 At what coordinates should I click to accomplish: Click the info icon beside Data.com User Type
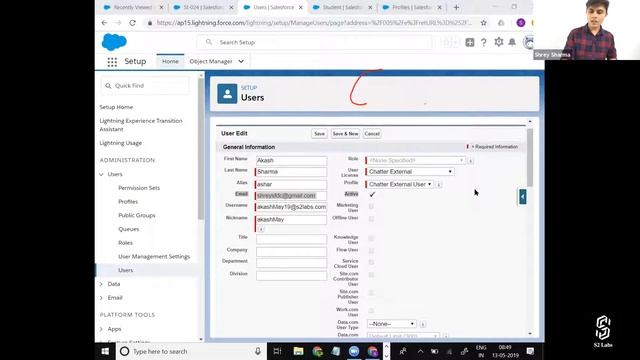423,324
